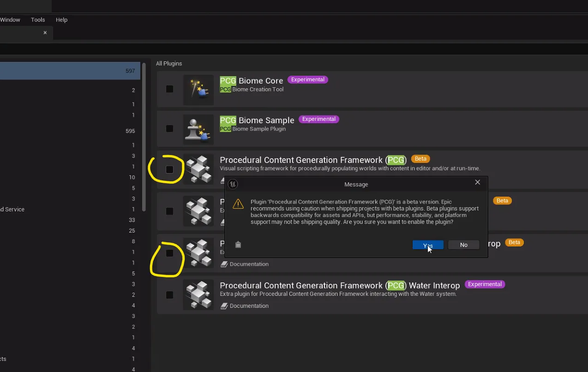
Task: Open the Window menu
Action: (10, 20)
